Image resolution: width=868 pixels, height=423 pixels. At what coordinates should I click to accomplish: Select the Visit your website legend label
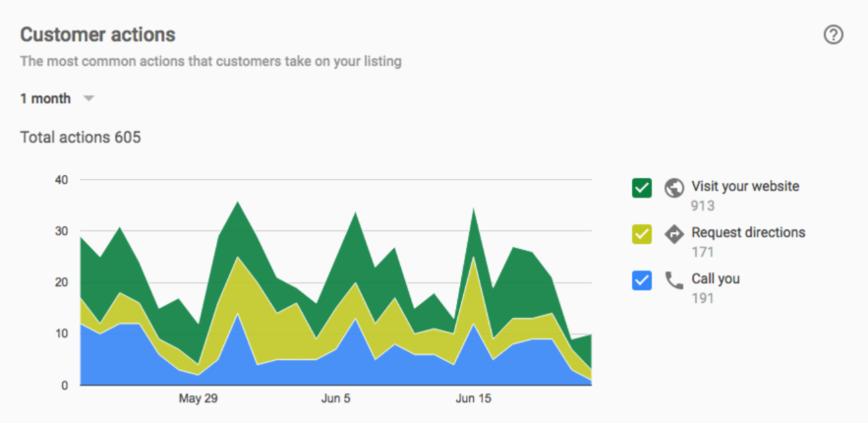point(745,186)
